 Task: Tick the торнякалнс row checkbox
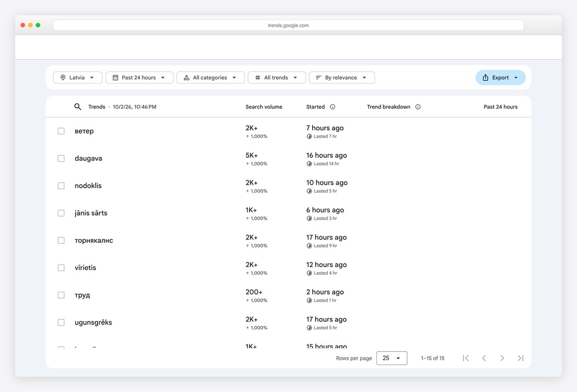[x=61, y=240]
